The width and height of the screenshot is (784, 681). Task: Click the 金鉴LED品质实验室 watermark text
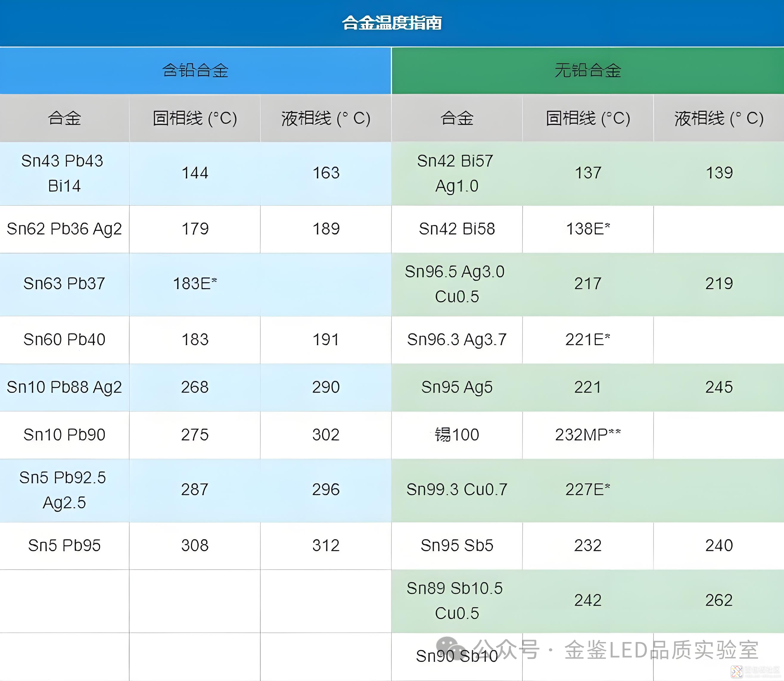click(662, 650)
